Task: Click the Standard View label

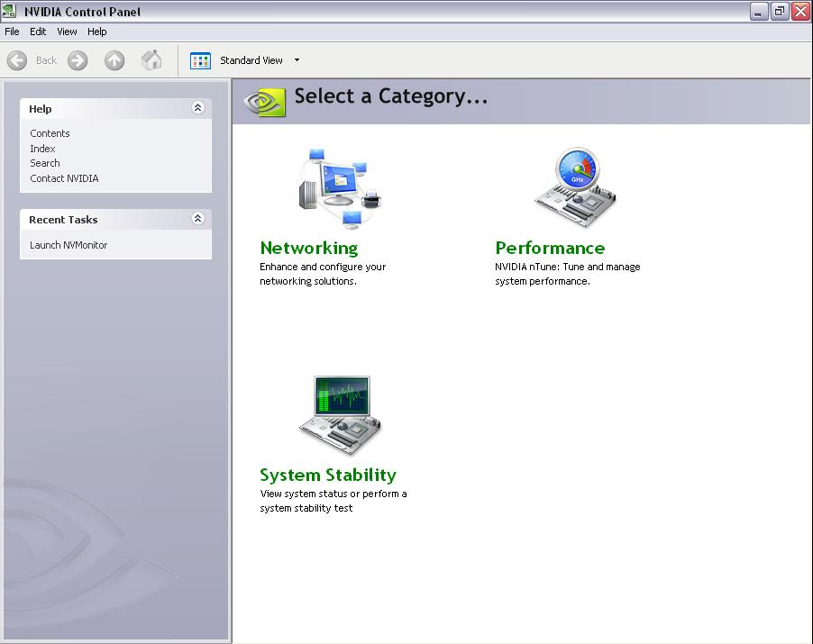Action: (251, 60)
